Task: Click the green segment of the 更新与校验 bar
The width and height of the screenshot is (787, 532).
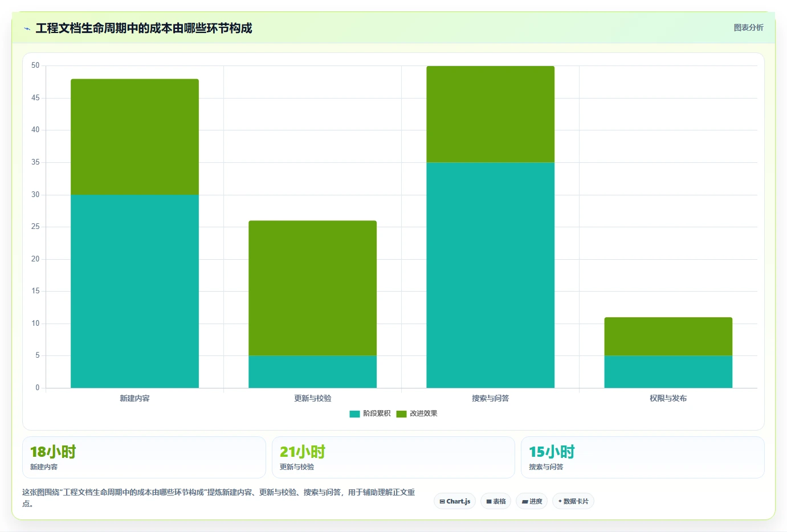Action: point(312,288)
